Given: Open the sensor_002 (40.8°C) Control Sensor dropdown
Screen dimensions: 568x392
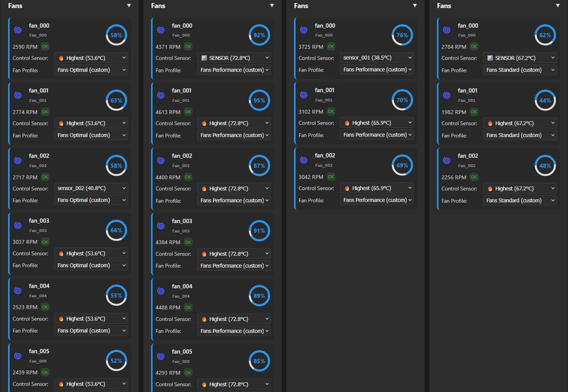Looking at the screenshot, I should tap(91, 188).
